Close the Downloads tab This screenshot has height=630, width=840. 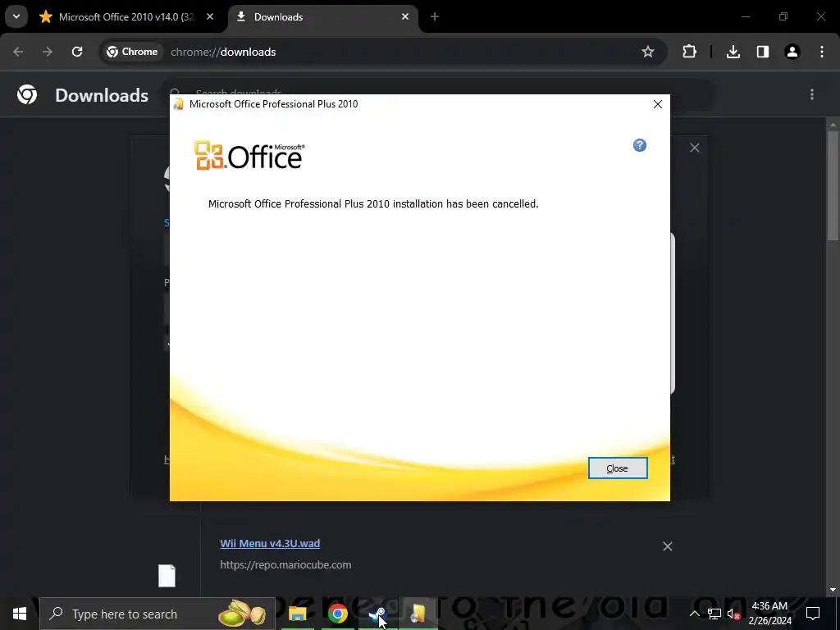click(x=405, y=17)
